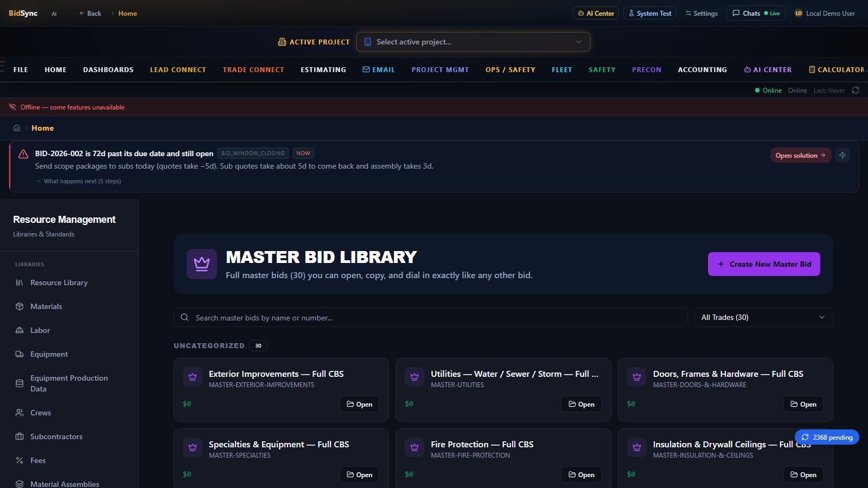
Task: Click the Home breadcrumb link
Action: 42,128
